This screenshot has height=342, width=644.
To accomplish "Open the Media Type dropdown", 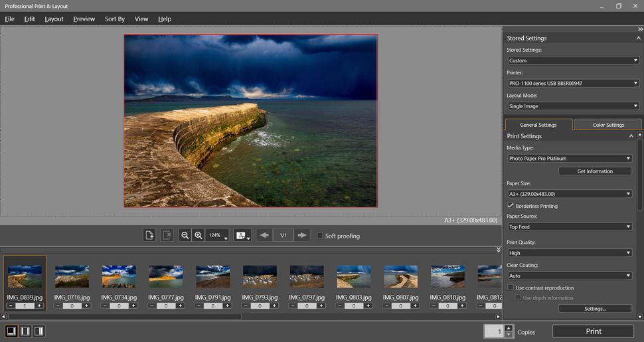I will click(570, 159).
